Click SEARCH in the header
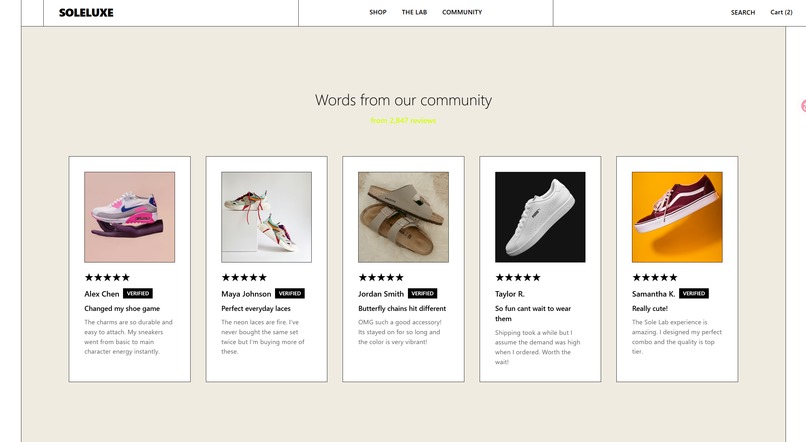The height and width of the screenshot is (442, 806). [743, 12]
